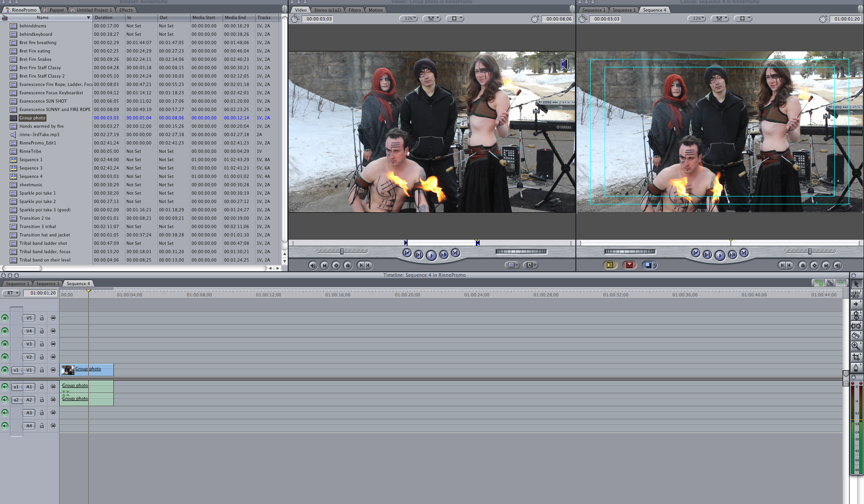Click the Viewer jog control wheel
The height and width of the screenshot is (504, 864).
(521, 252)
